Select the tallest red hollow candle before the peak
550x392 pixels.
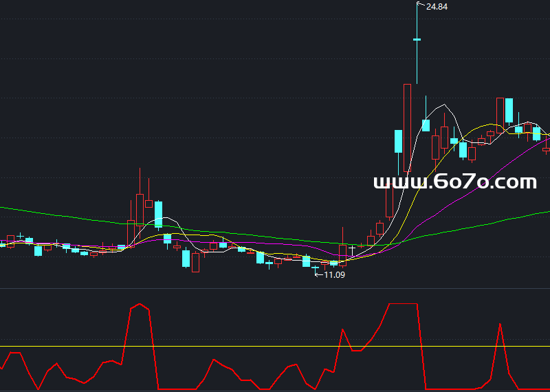pyautogui.click(x=407, y=128)
